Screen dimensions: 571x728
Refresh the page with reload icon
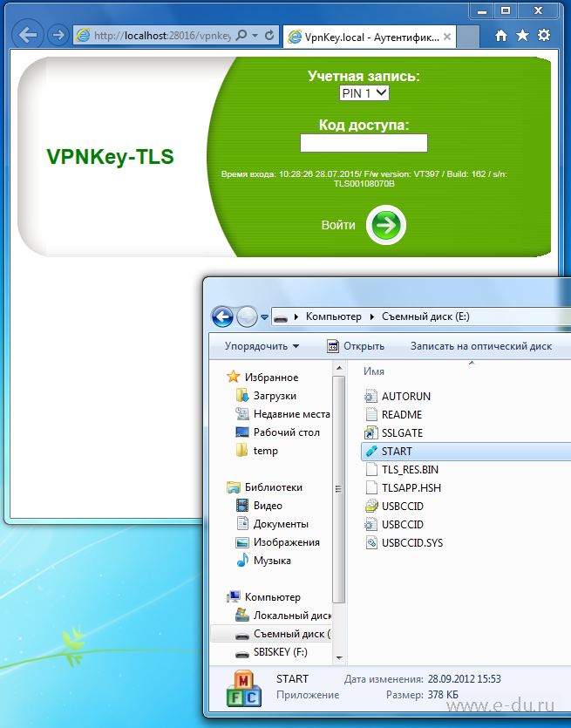click(269, 35)
